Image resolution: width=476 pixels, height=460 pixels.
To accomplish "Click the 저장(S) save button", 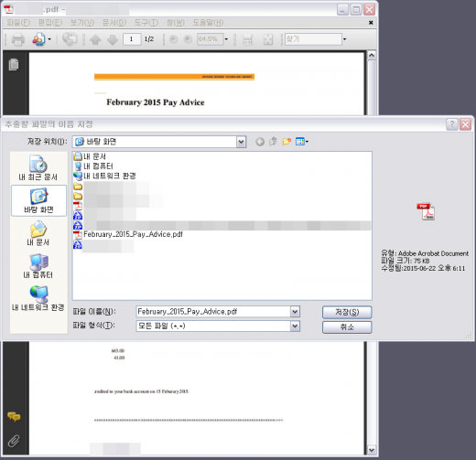I will 347,312.
